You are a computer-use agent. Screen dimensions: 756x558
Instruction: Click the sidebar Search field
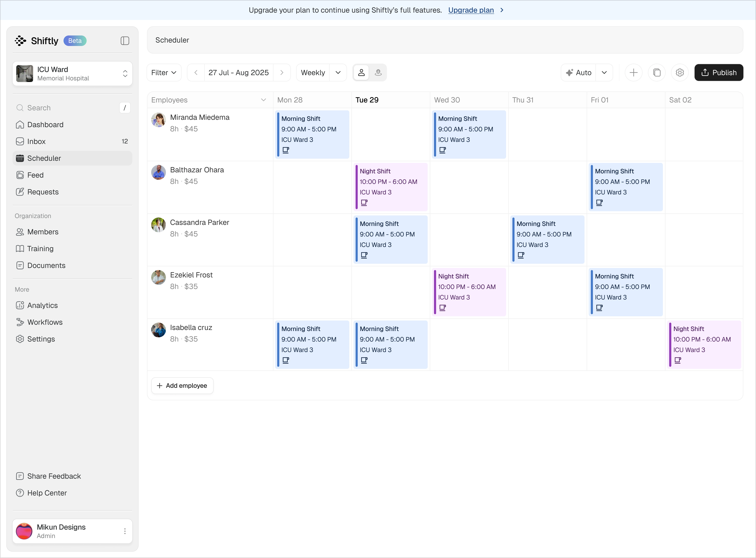point(67,108)
